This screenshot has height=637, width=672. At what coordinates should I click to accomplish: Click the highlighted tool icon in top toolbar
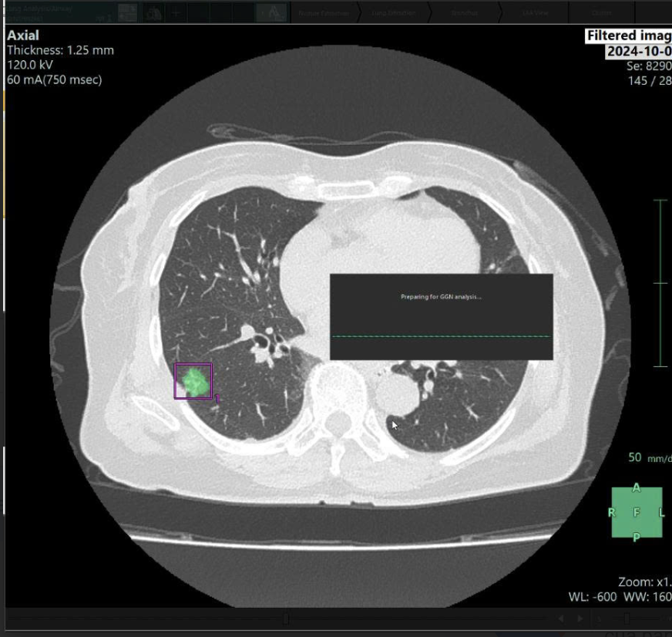click(x=271, y=12)
